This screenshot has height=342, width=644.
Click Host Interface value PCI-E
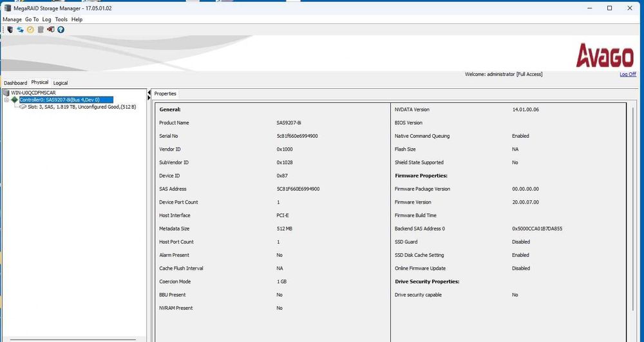(283, 215)
